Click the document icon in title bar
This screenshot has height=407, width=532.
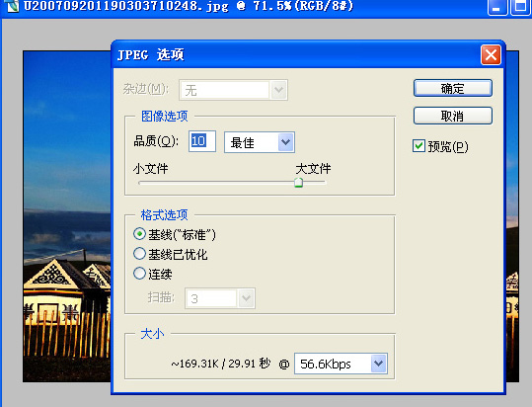13,5
